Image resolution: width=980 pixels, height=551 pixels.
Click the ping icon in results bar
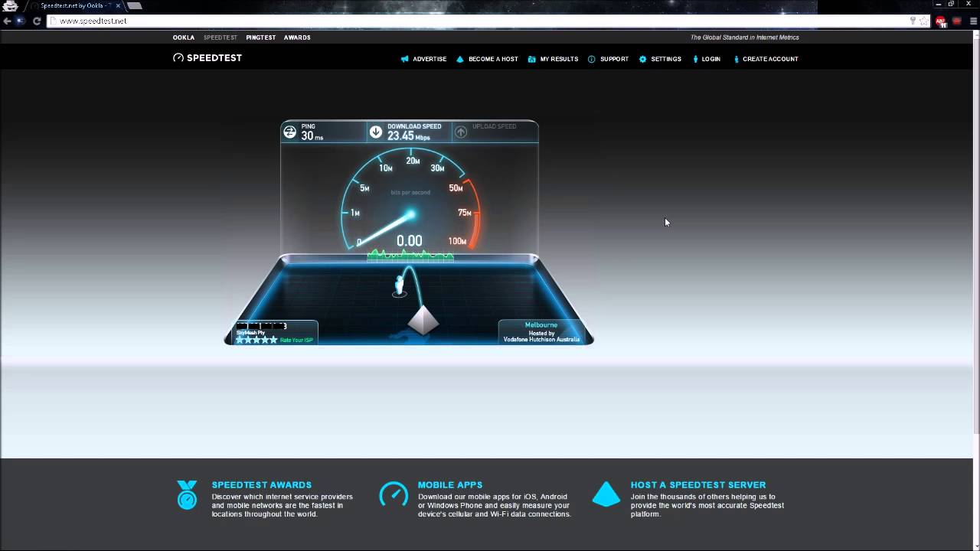pyautogui.click(x=289, y=132)
